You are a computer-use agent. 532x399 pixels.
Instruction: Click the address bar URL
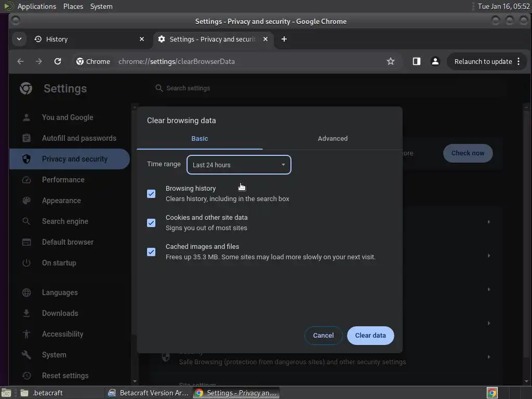tap(177, 61)
